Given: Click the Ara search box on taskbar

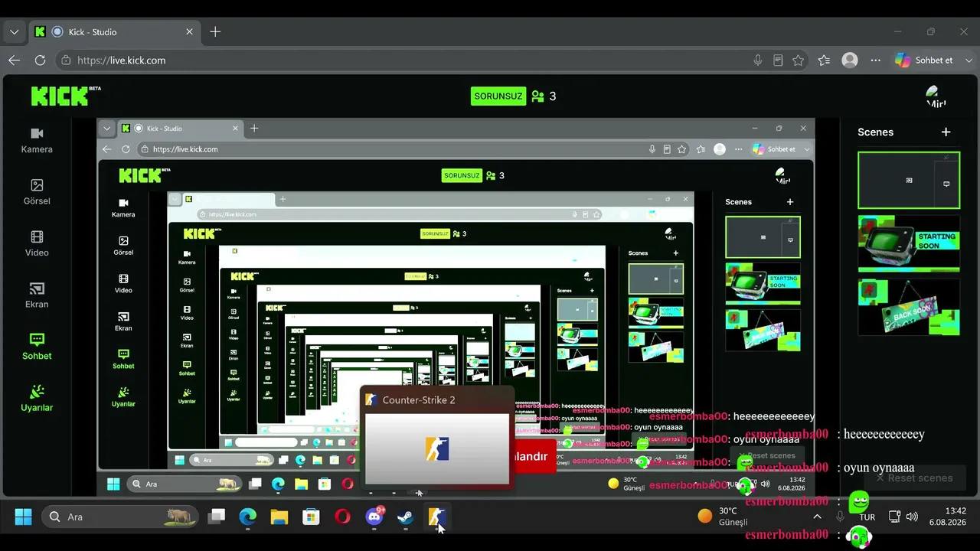Looking at the screenshot, I should pyautogui.click(x=121, y=517).
